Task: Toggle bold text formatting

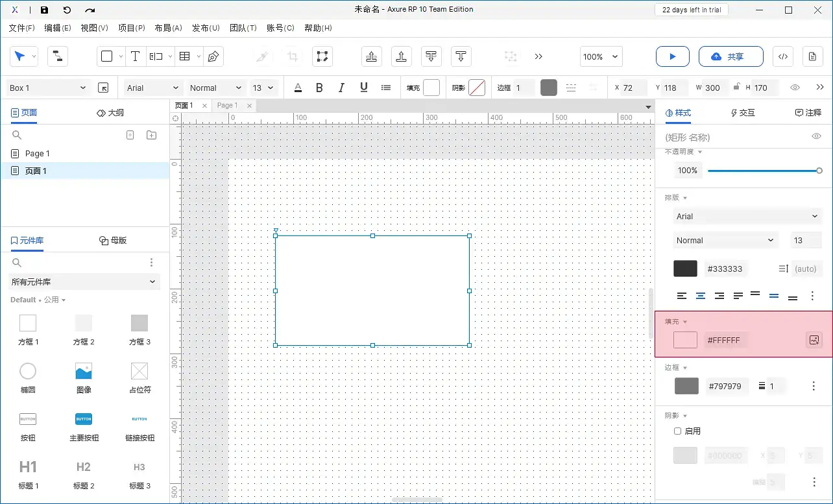Action: click(x=319, y=88)
